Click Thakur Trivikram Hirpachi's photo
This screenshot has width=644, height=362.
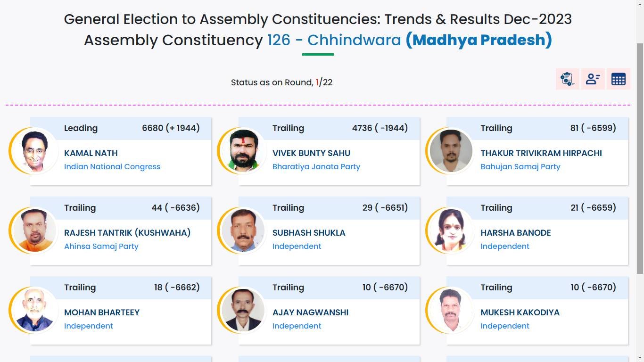pos(451,151)
